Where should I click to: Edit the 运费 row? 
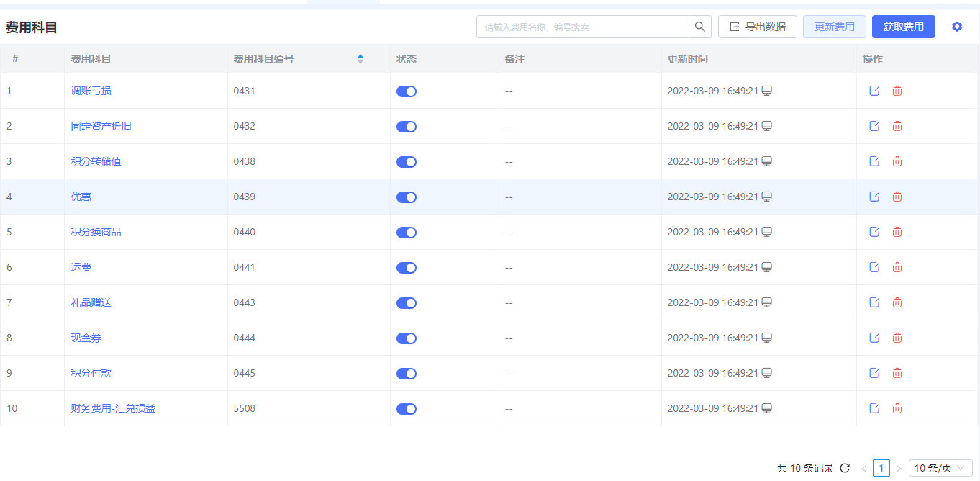pos(874,267)
